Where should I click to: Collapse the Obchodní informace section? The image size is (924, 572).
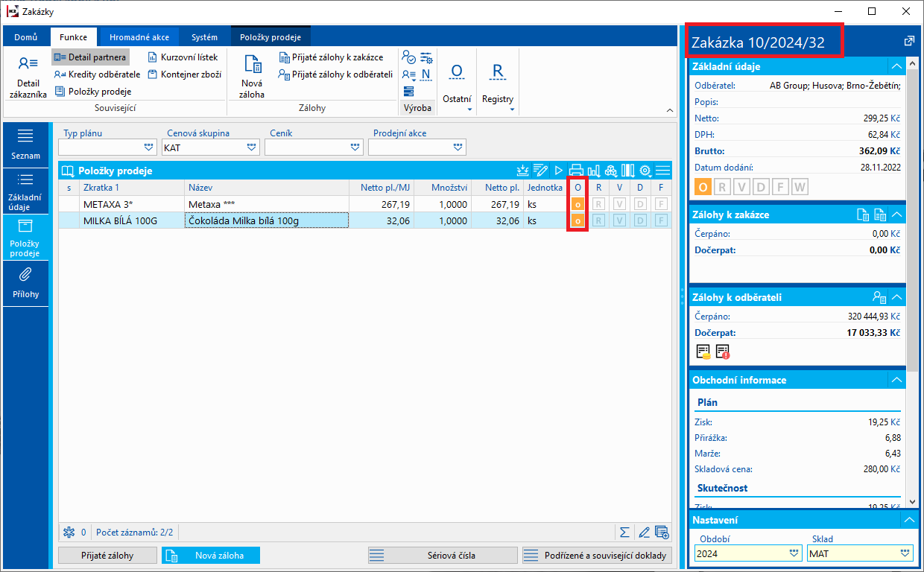pyautogui.click(x=897, y=380)
